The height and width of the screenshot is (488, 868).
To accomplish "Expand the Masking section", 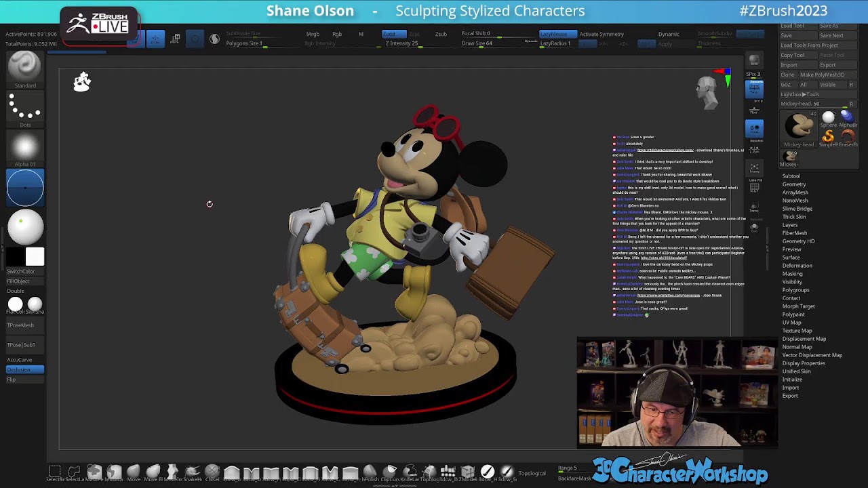I will 793,274.
